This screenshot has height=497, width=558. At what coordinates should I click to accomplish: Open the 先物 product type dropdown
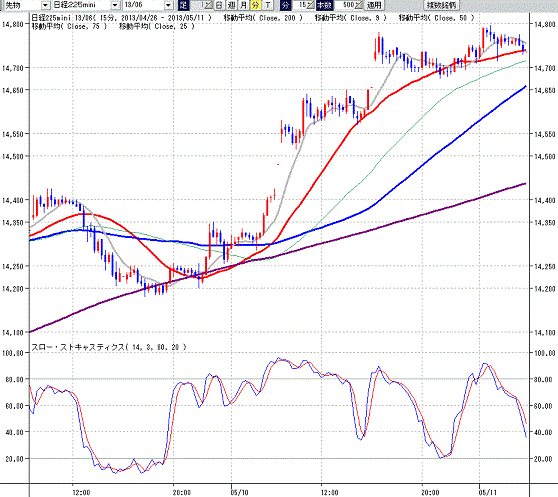(x=46, y=5)
